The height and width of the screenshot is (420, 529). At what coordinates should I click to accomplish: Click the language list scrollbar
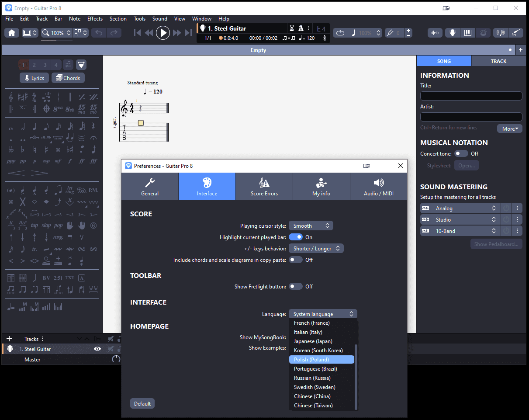(356, 377)
